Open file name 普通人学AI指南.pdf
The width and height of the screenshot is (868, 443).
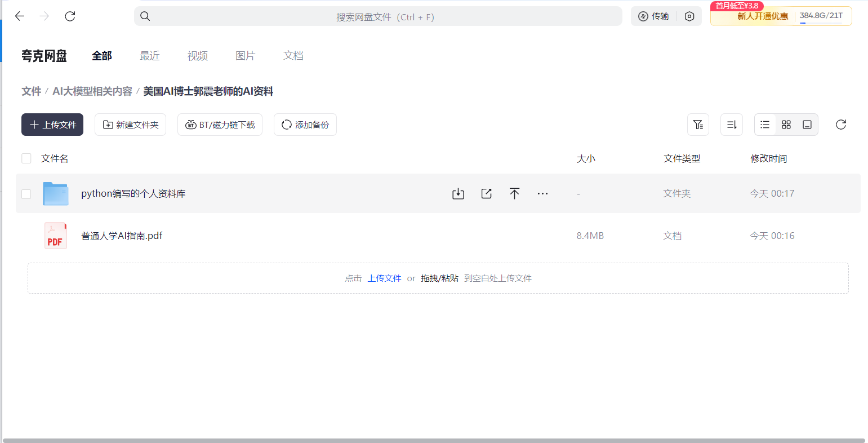(x=122, y=236)
